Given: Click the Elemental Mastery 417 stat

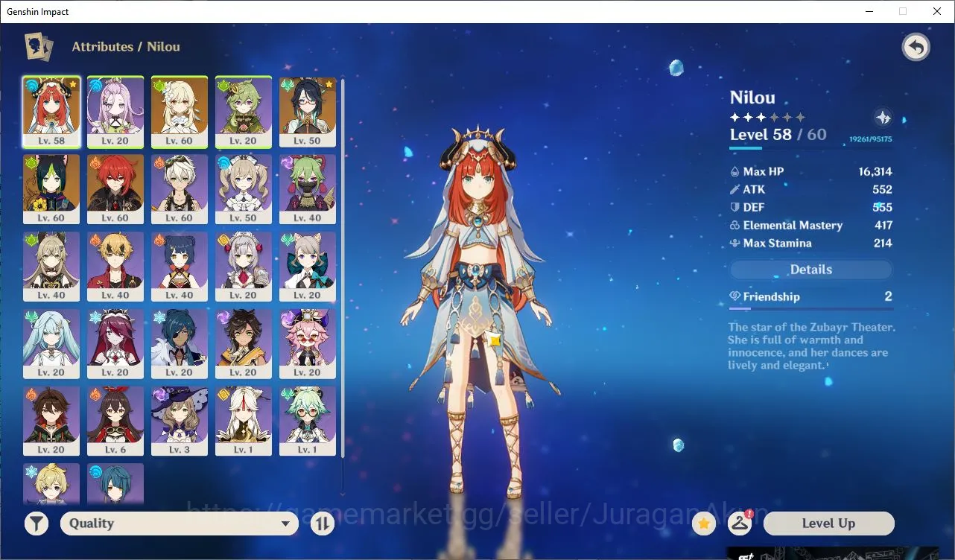Looking at the screenshot, I should 810,225.
